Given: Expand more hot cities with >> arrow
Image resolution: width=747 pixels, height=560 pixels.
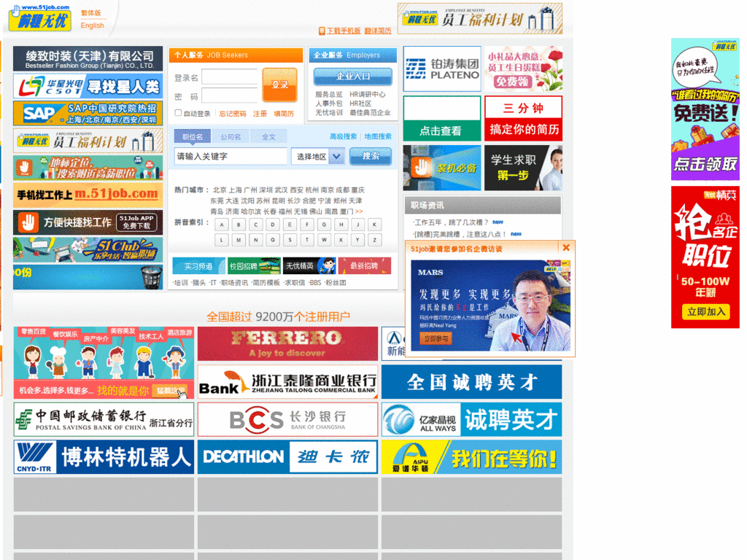Looking at the screenshot, I should [x=359, y=211].
